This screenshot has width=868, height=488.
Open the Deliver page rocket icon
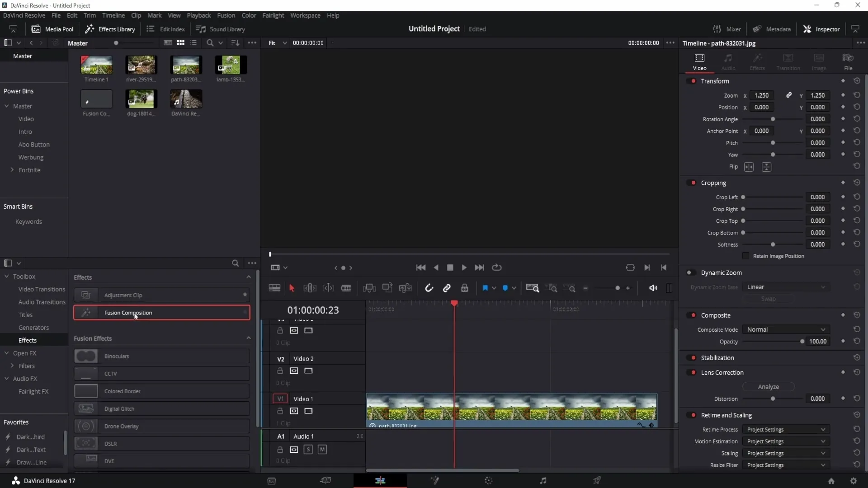pyautogui.click(x=597, y=481)
